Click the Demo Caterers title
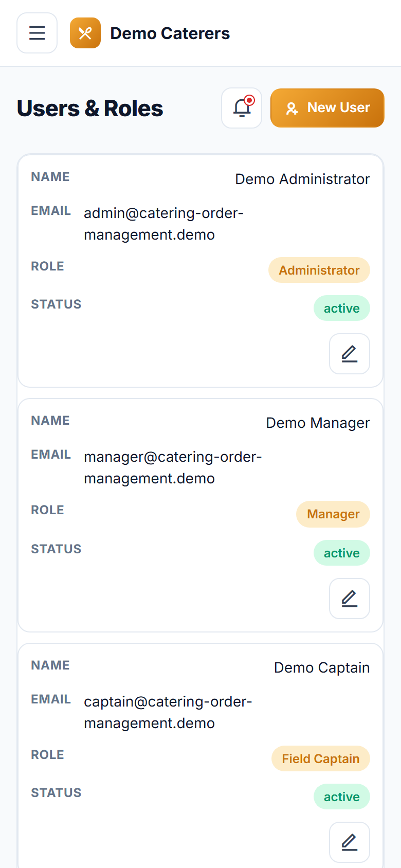 (x=170, y=33)
